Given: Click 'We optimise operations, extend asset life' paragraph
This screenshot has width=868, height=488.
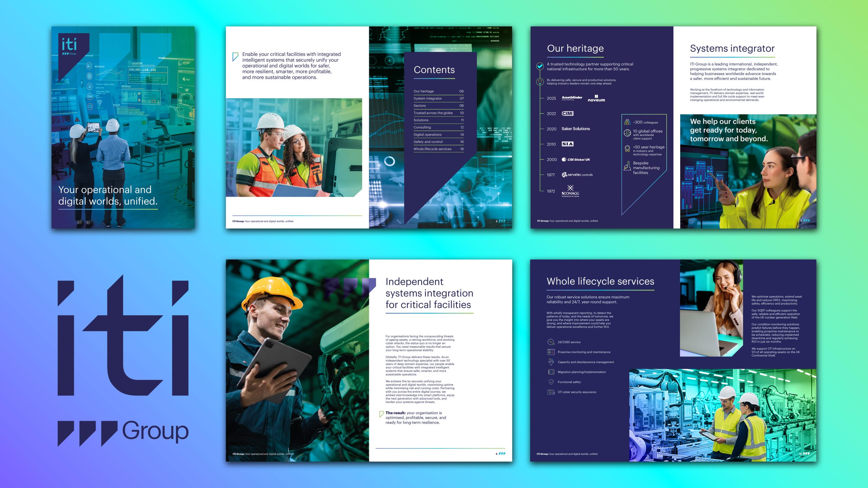Looking at the screenshot, I should click(x=777, y=300).
